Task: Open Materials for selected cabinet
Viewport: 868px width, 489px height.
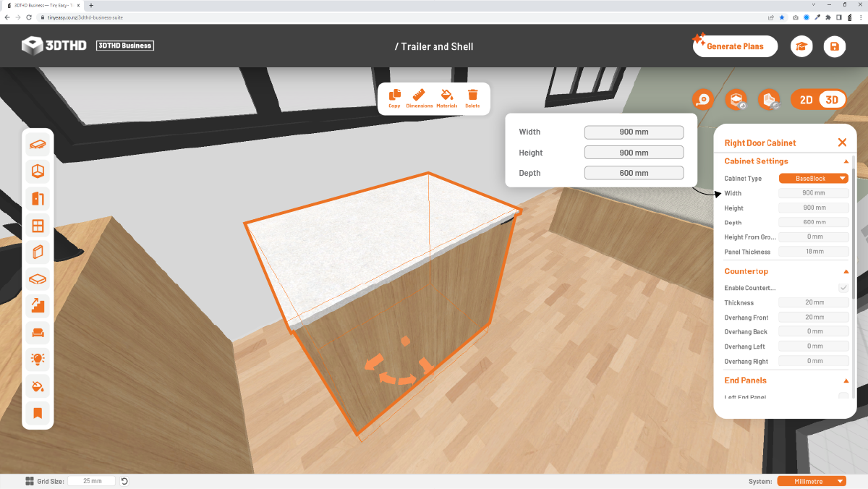Action: tap(446, 98)
